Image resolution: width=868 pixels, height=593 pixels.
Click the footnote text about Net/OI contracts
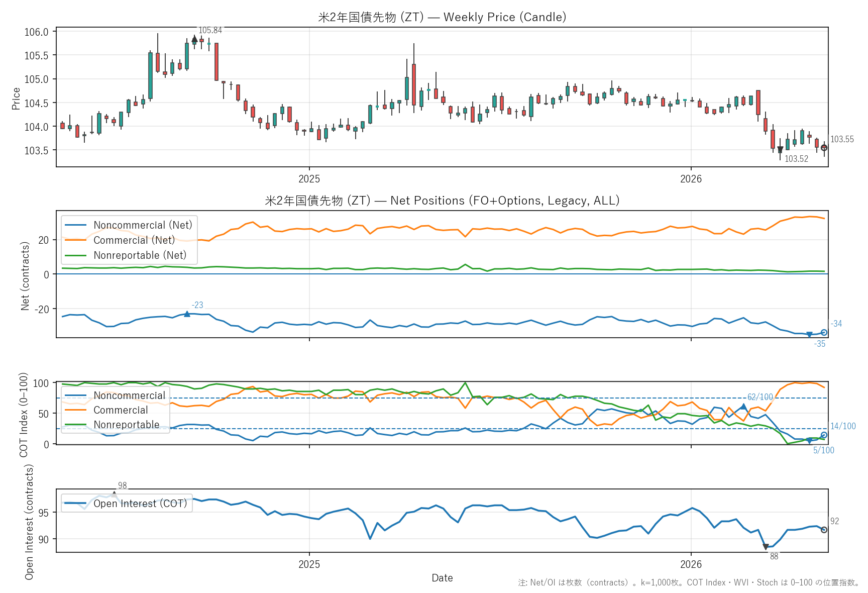(689, 583)
